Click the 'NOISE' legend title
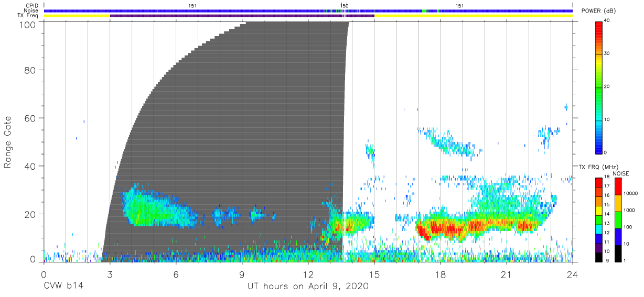This screenshot has height=297, width=644. point(620,173)
